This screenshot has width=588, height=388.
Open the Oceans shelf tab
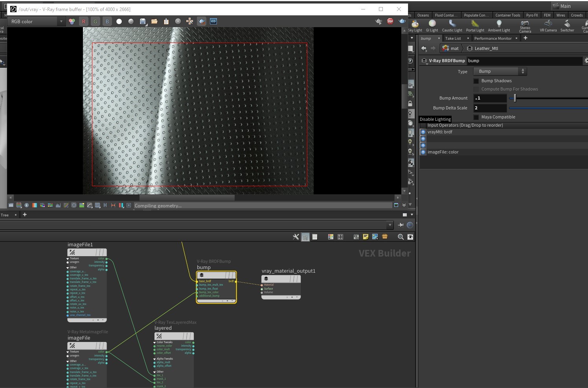(x=423, y=15)
